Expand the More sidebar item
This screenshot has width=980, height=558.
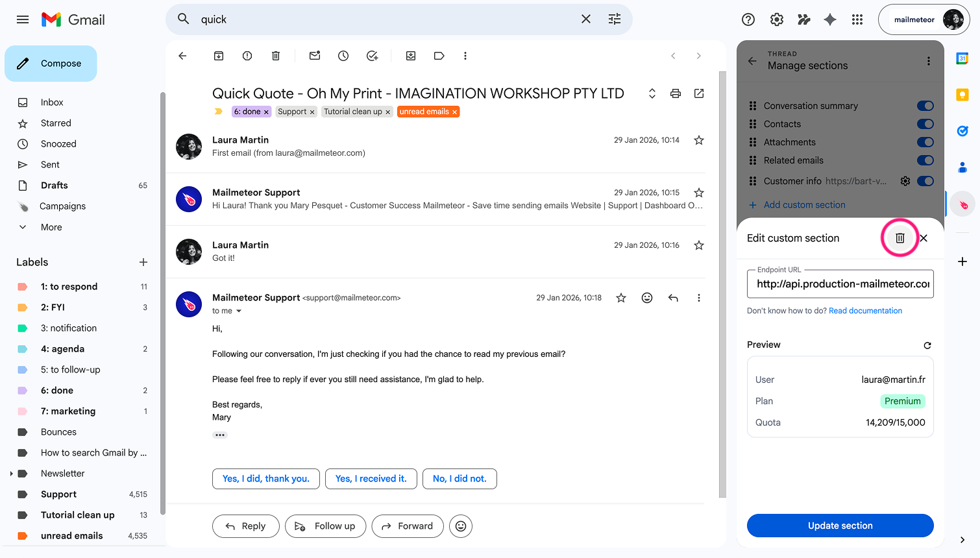51,227
